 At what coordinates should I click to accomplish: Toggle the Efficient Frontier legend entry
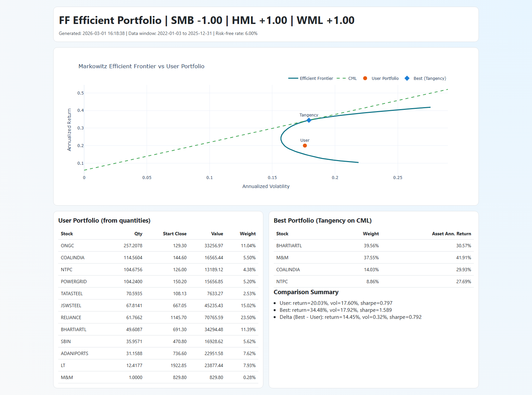[x=311, y=79]
